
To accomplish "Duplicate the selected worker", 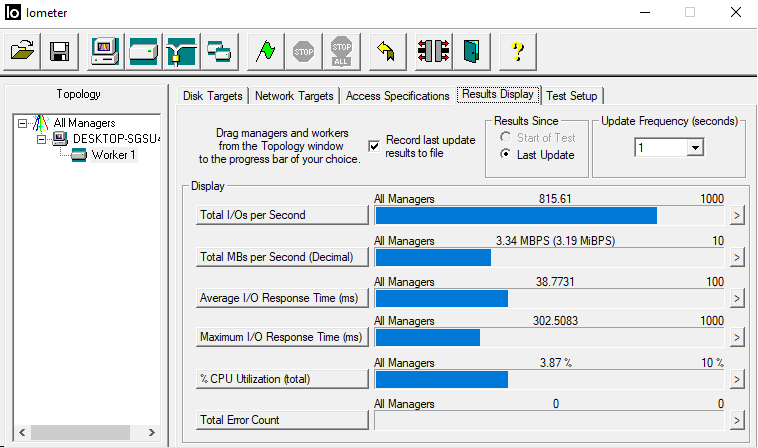I will click(x=218, y=51).
